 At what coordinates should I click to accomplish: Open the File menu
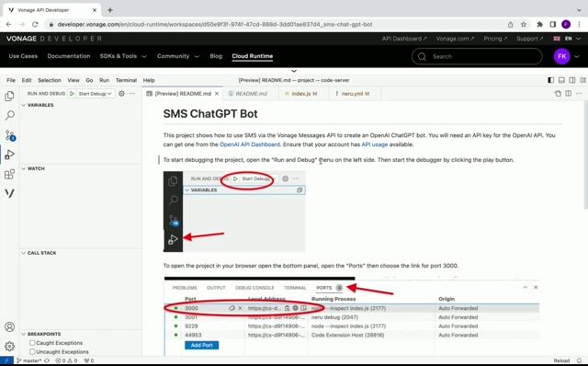(x=11, y=80)
